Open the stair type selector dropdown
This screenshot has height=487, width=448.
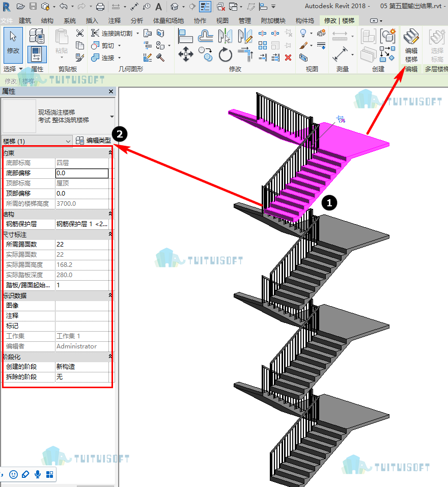click(112, 117)
